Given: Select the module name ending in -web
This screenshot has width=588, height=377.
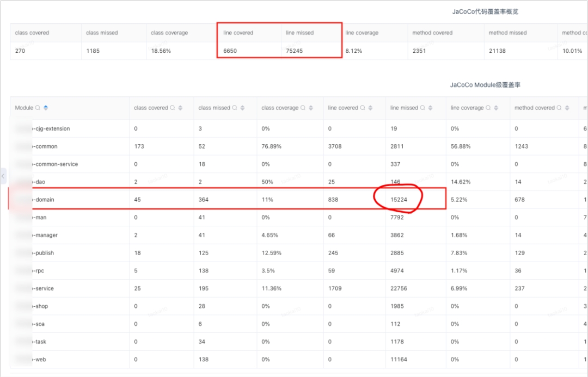Looking at the screenshot, I should pyautogui.click(x=39, y=360).
